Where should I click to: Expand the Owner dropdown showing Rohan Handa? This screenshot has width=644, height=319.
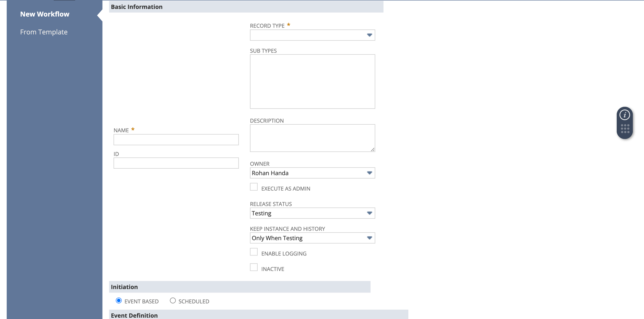pos(369,173)
